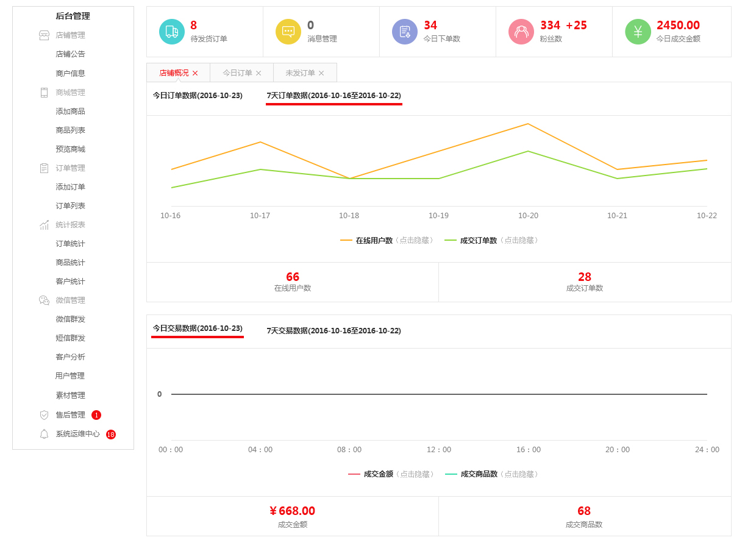Click the 售后管理 shield icon
This screenshot has width=756, height=543.
click(x=44, y=415)
